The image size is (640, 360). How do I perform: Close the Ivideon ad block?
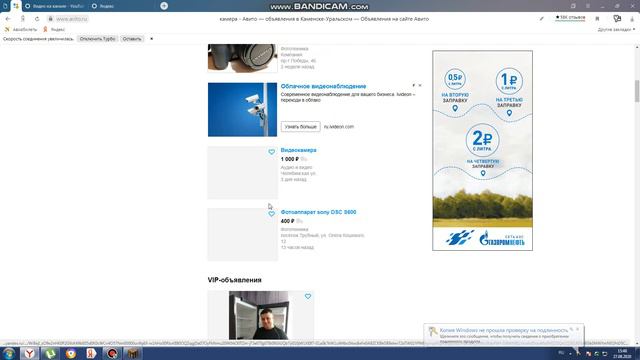[x=420, y=85]
